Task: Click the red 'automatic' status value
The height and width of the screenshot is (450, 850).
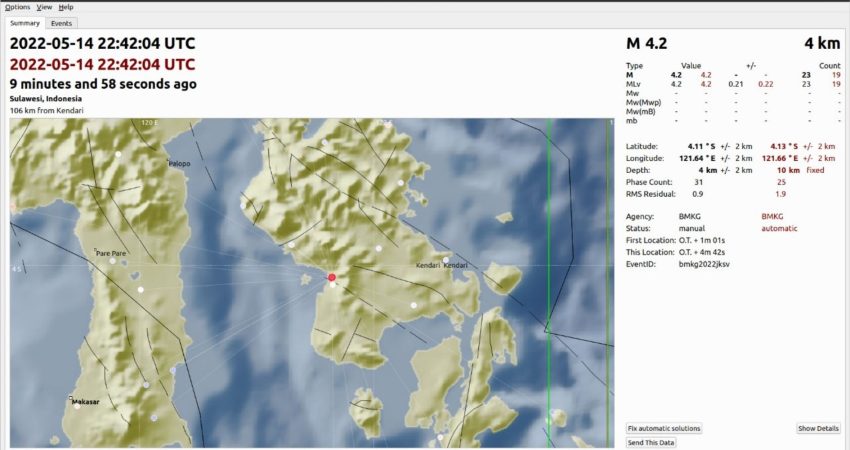Action: [780, 228]
